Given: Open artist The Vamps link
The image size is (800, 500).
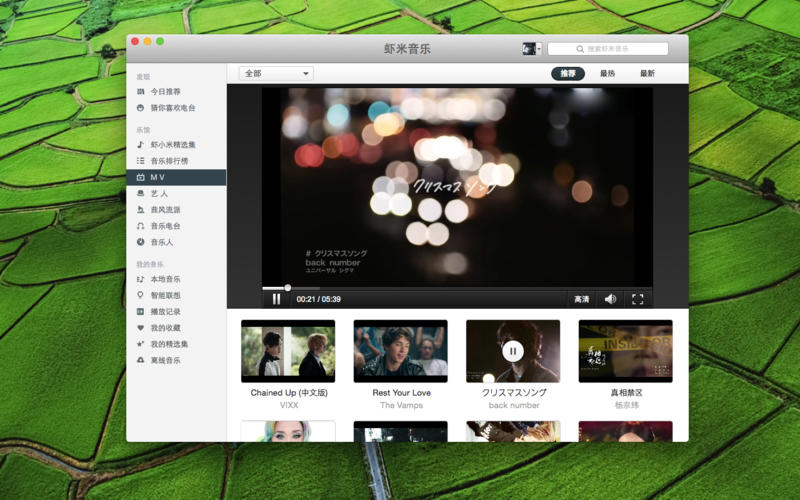Looking at the screenshot, I should (x=402, y=405).
